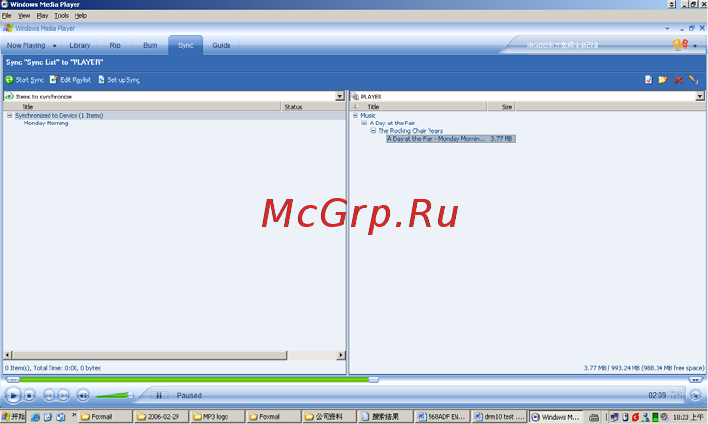Open the MP3 logo taskbar folder
Image resolution: width=708 pixels, height=424 pixels.
pos(217,416)
